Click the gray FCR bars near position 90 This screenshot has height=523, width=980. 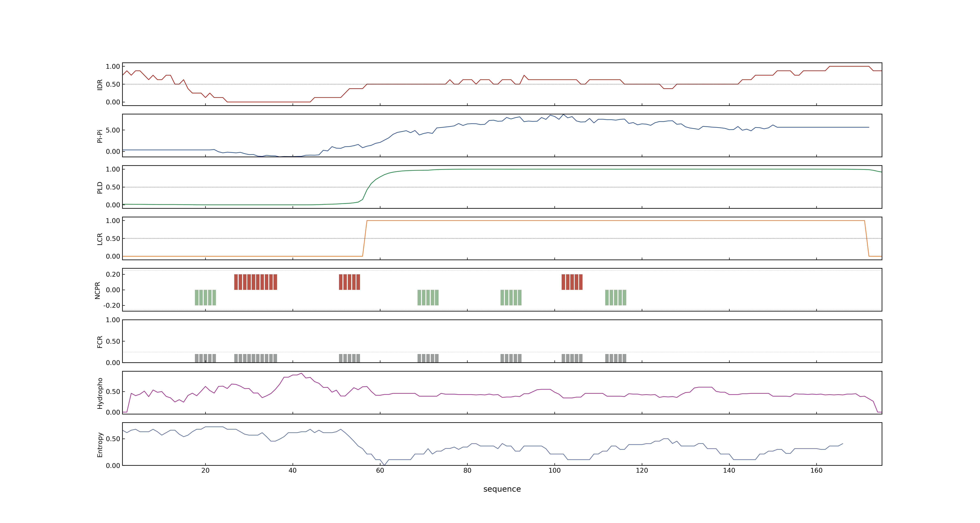click(511, 358)
